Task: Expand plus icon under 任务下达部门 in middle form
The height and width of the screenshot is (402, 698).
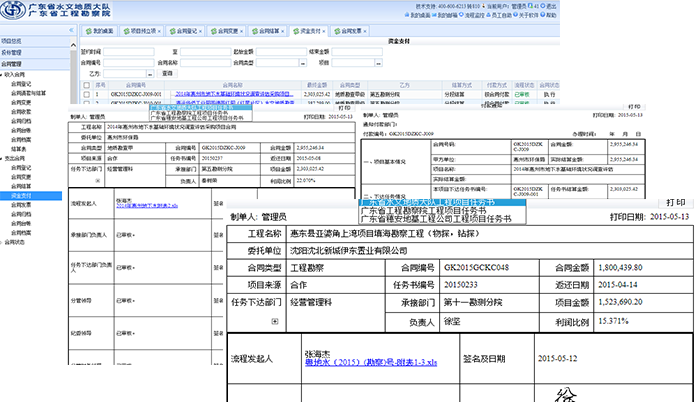Action: pos(97,181)
